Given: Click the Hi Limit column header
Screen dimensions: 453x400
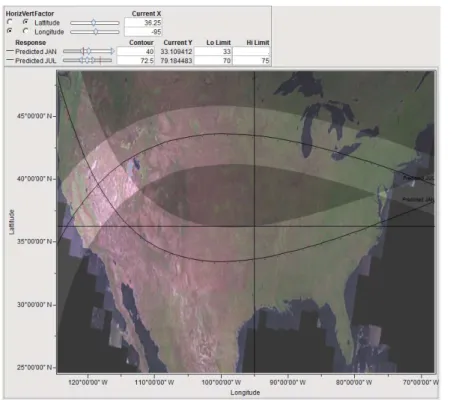Looking at the screenshot, I should 258,42.
